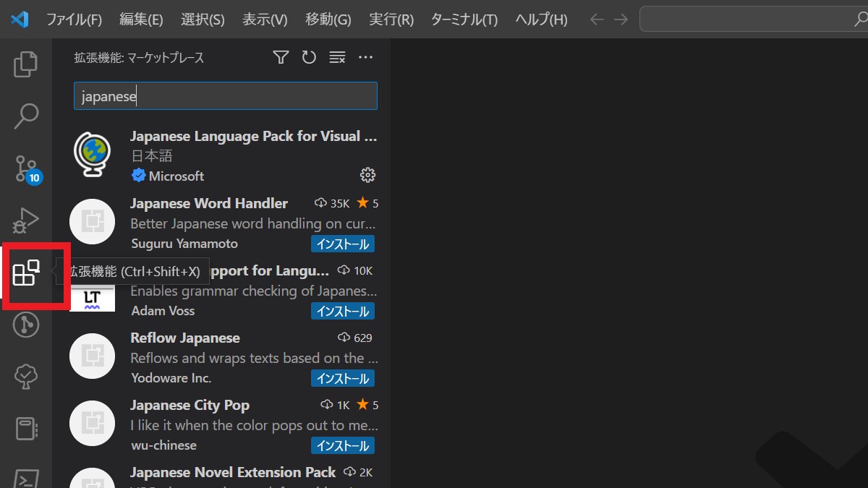The height and width of the screenshot is (488, 868).
Task: Click "Reflows and wraps texts" description
Action: pyautogui.click(x=254, y=358)
